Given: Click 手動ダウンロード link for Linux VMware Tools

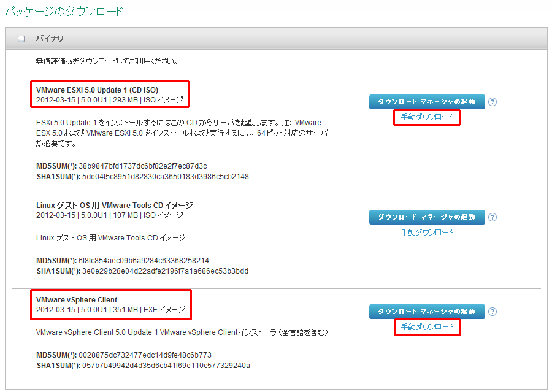Looking at the screenshot, I should coord(427,232).
